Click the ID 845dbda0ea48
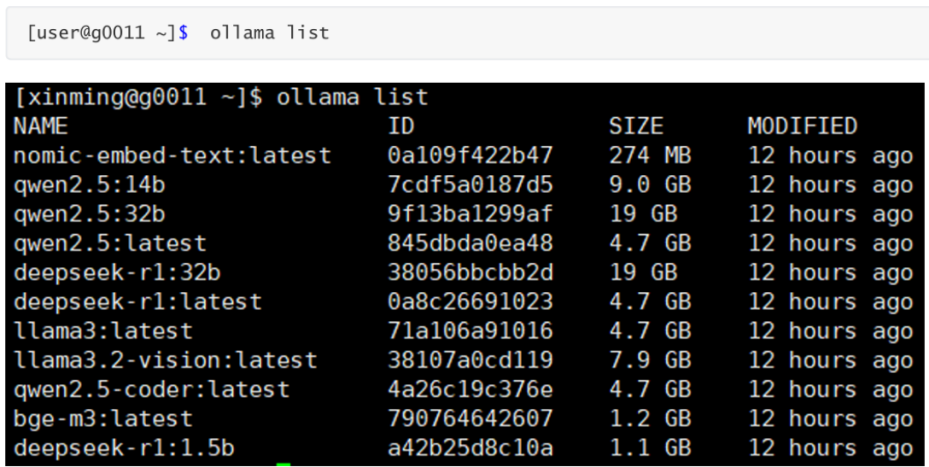The height and width of the screenshot is (467, 929). [x=470, y=243]
